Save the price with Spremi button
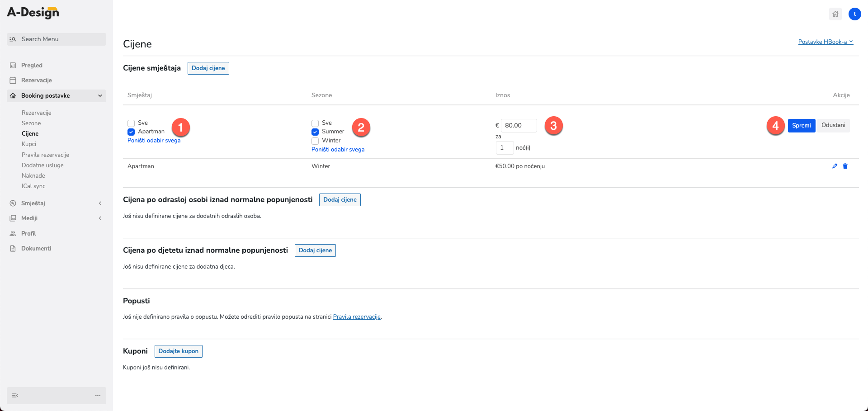 click(x=801, y=125)
